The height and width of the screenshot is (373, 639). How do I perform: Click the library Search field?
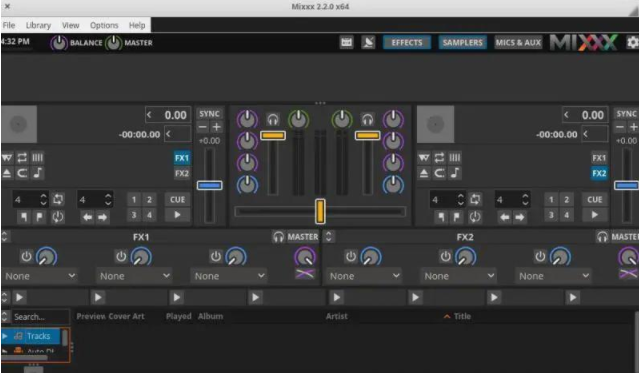pyautogui.click(x=40, y=317)
